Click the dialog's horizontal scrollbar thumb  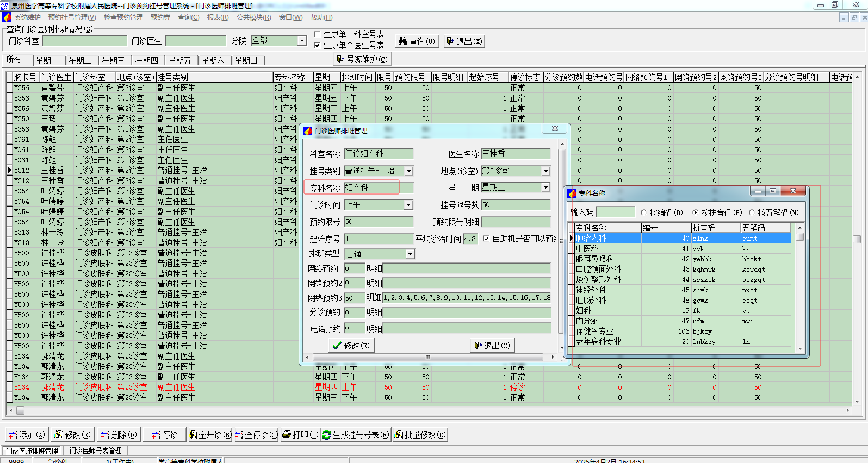427,357
